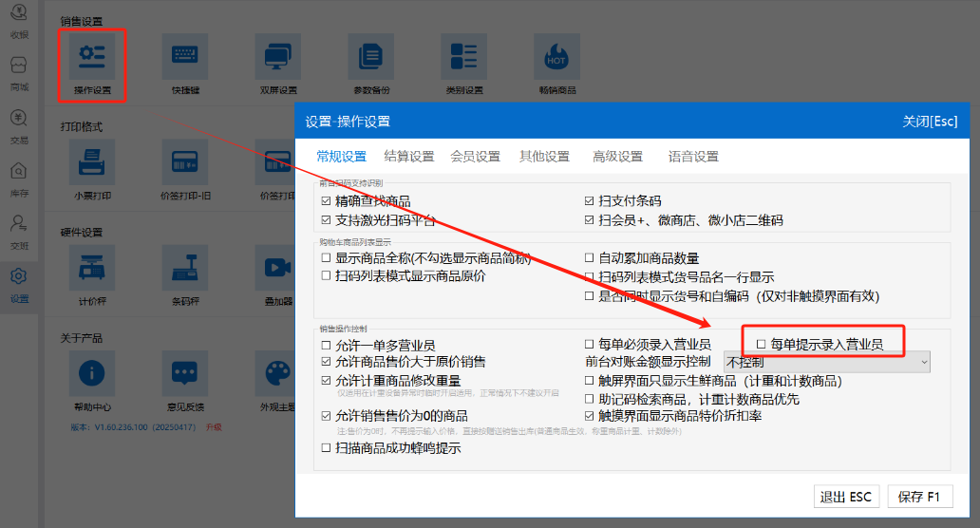Switch to 语音设置 tab
The height and width of the screenshot is (528, 980).
(x=693, y=156)
